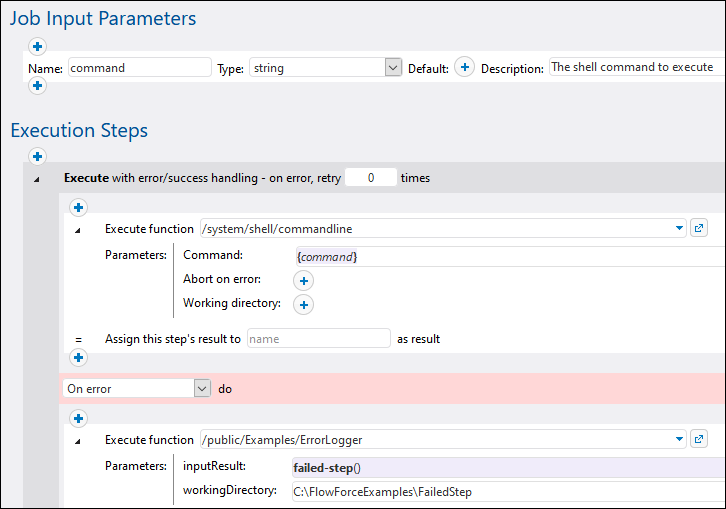Collapse the Execute with error/success handling block
This screenshot has height=509, width=726.
click(x=38, y=179)
